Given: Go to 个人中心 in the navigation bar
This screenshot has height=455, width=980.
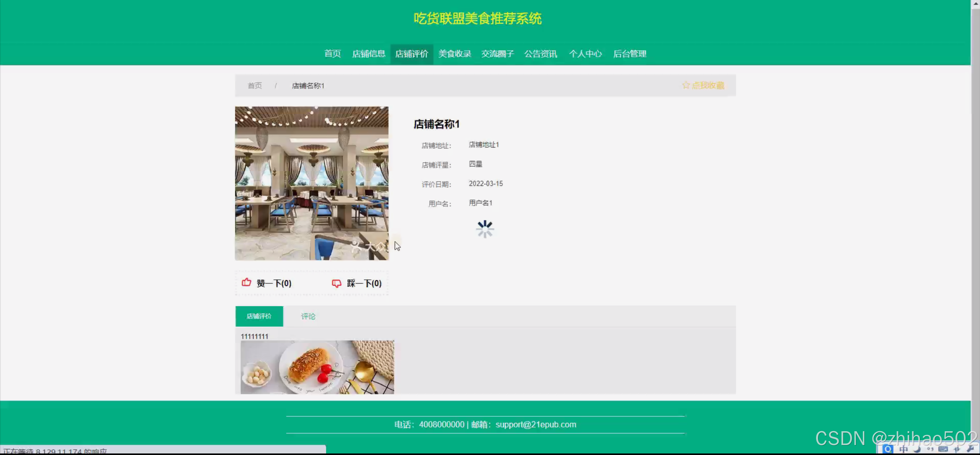Looking at the screenshot, I should (585, 54).
